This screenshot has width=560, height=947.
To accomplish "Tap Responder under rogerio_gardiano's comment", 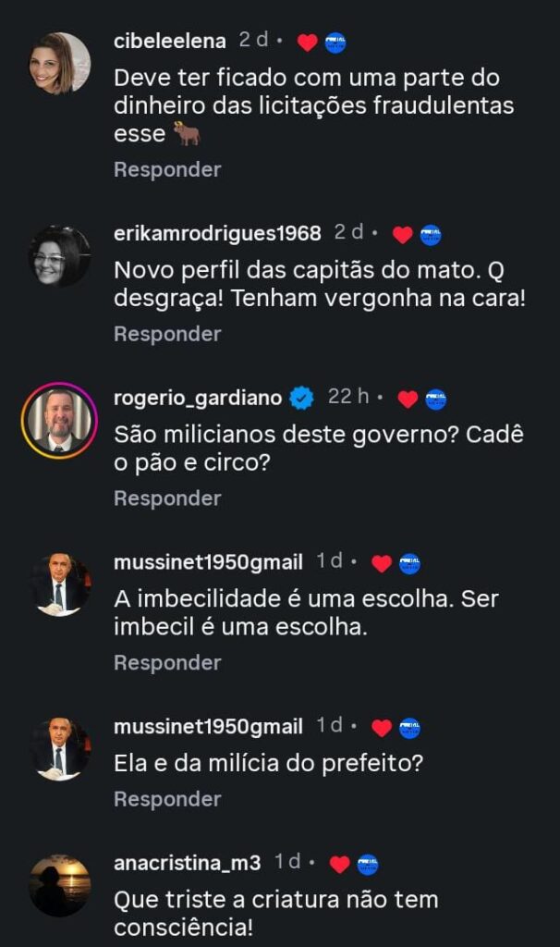I will 167,498.
